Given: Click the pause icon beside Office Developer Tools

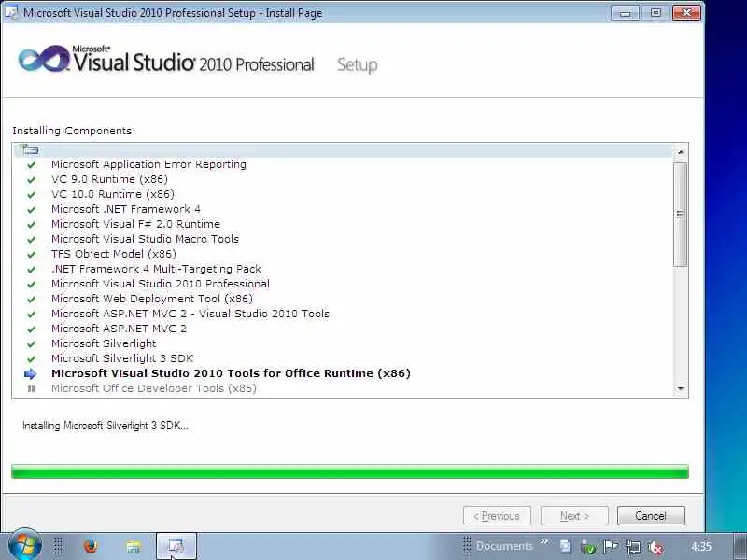Looking at the screenshot, I should [x=32, y=388].
